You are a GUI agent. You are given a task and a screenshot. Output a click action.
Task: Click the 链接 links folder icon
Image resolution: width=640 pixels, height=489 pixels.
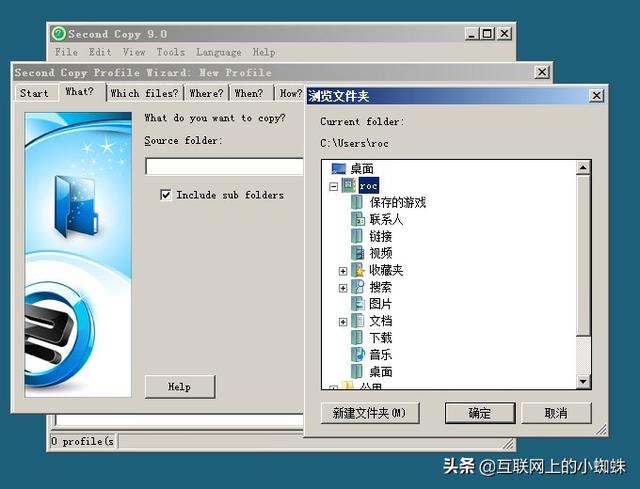coord(357,236)
